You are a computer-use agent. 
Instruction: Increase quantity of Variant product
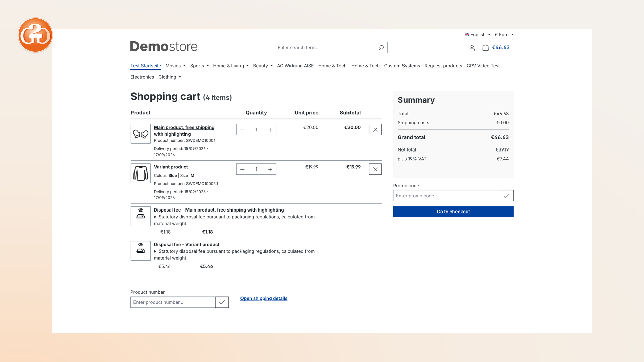pyautogui.click(x=270, y=169)
